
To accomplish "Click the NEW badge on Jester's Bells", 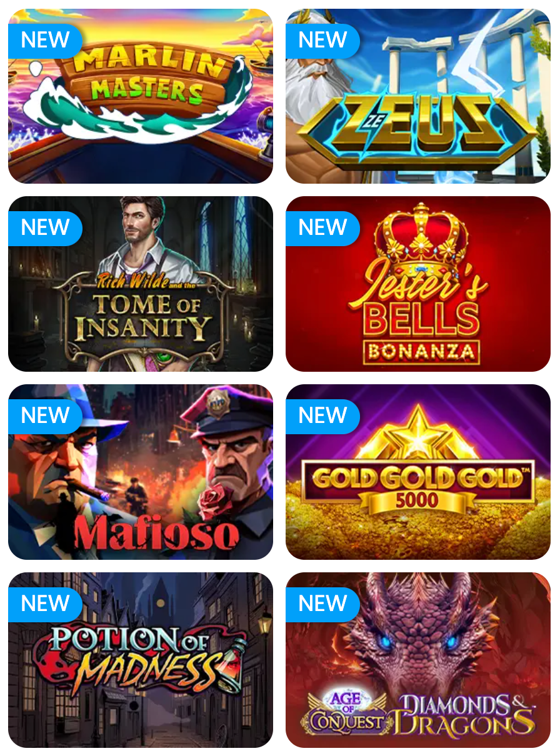I will [322, 228].
